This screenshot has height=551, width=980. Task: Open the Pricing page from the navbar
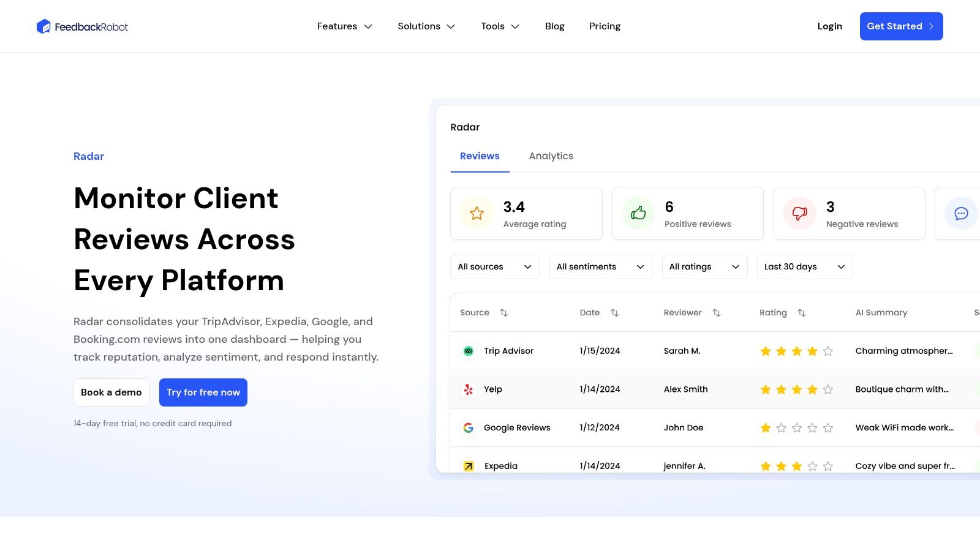[605, 26]
